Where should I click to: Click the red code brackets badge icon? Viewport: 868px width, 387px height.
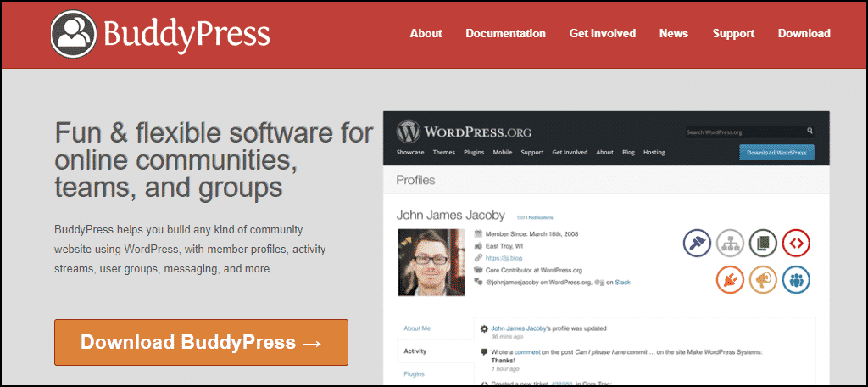pyautogui.click(x=796, y=244)
